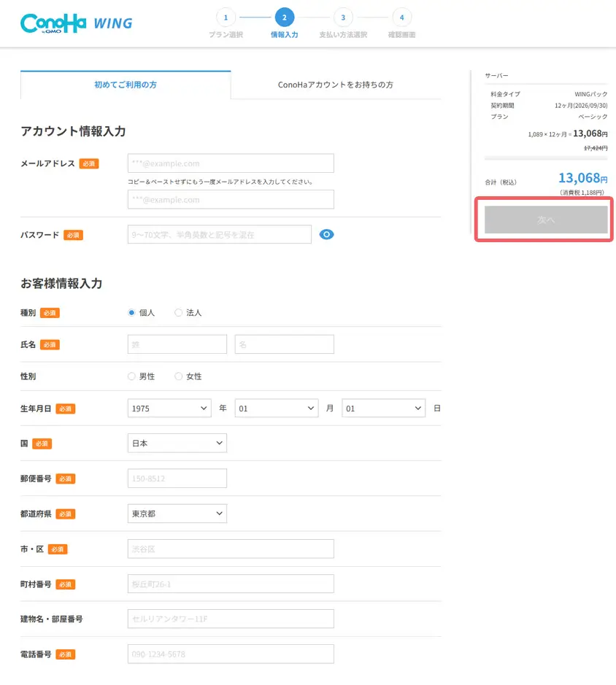
Task: Open the birth year dropdown showing 1975
Action: click(x=169, y=409)
